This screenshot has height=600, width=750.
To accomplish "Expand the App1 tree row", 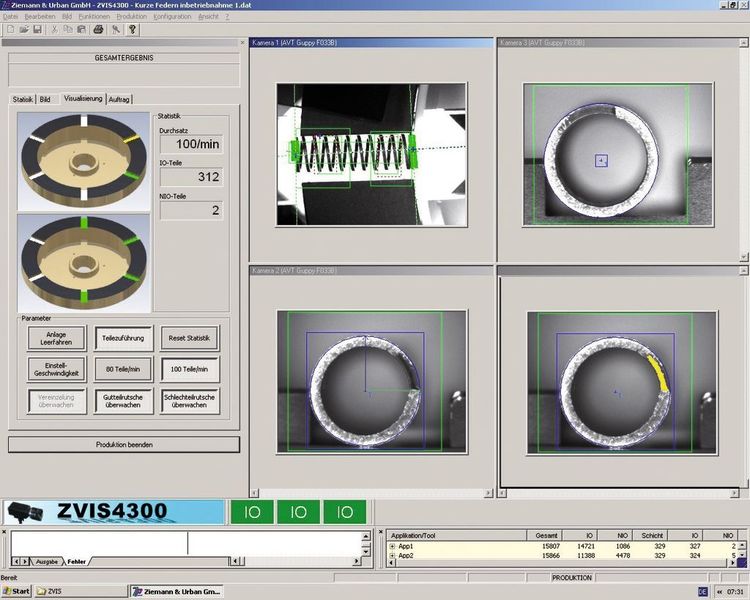I will click(x=392, y=547).
